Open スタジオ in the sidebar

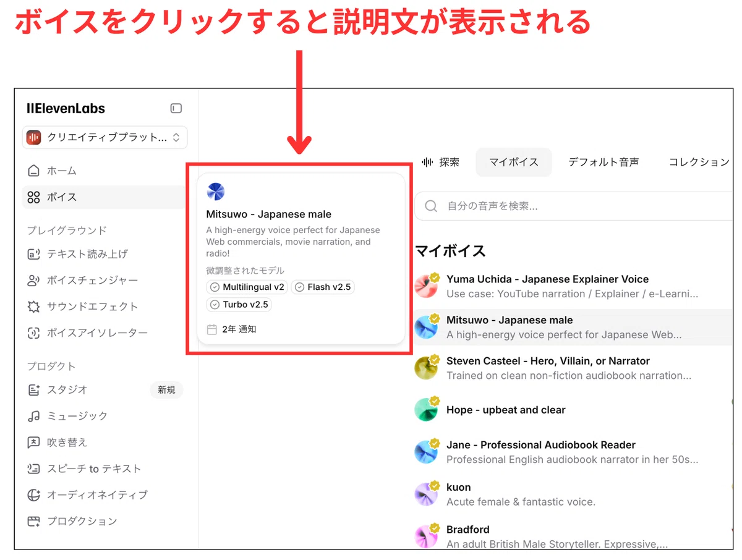(104, 390)
